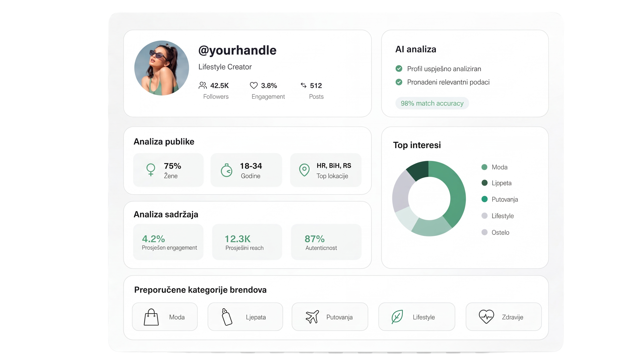This screenshot has width=644, height=362.
Task: Click the bottle icon for Ljepata
Action: click(x=227, y=317)
